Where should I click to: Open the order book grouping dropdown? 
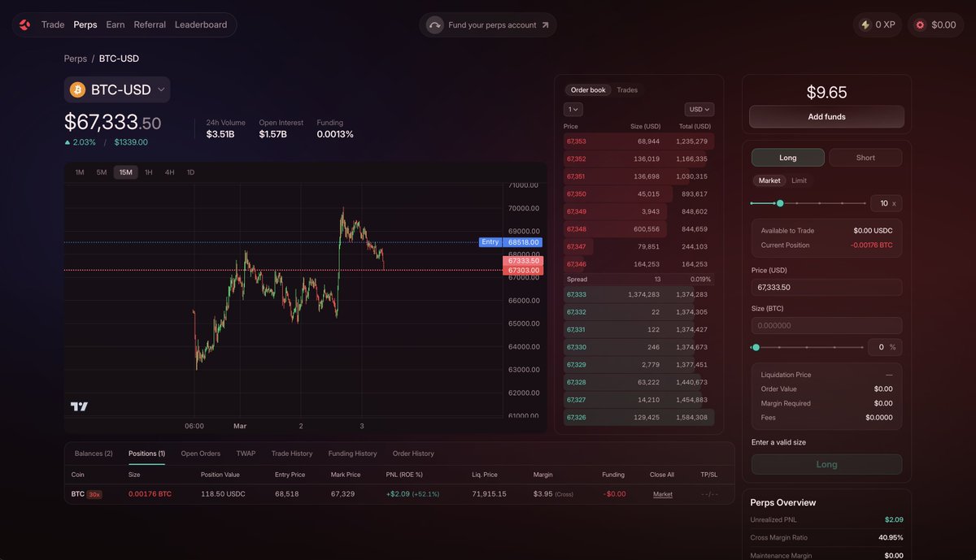point(573,109)
